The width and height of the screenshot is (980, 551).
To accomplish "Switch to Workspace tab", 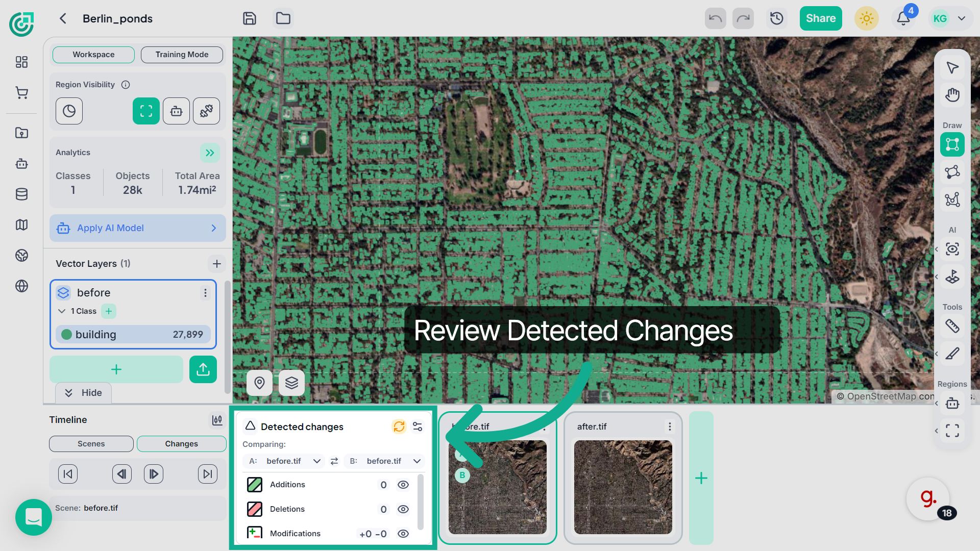I will click(93, 55).
